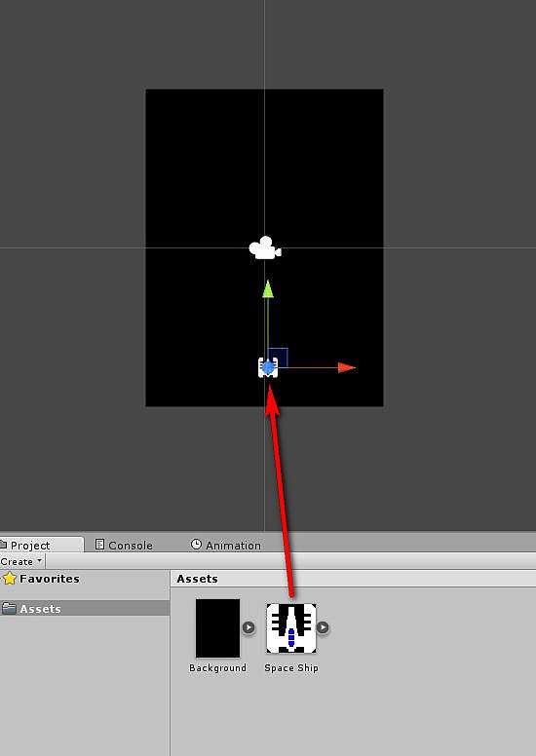Click the green Y-axis move arrow
The width and height of the screenshot is (536, 756).
(268, 289)
